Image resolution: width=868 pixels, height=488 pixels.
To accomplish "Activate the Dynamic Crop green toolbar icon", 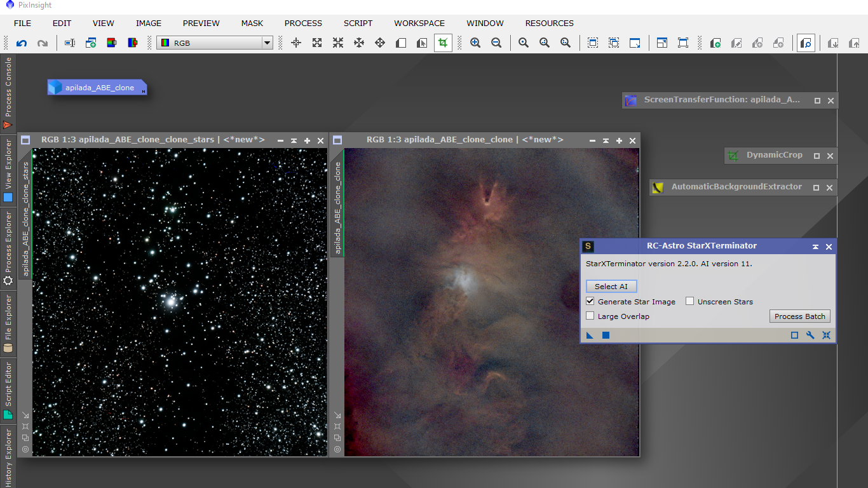I will [443, 43].
